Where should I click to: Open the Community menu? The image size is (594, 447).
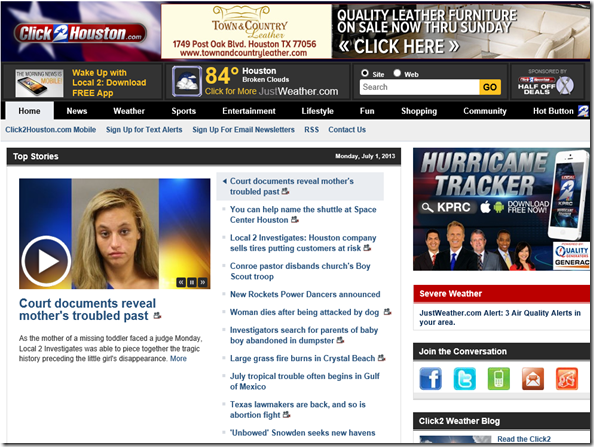coord(485,111)
